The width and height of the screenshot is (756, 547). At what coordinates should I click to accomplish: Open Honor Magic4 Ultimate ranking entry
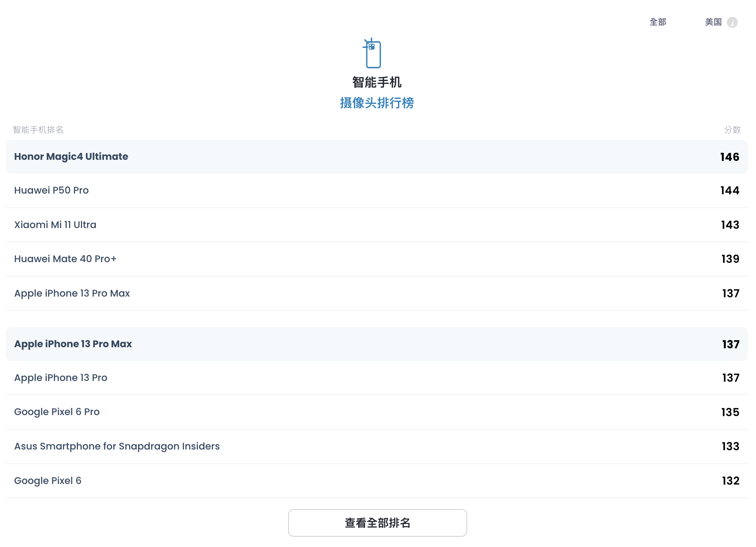(377, 157)
